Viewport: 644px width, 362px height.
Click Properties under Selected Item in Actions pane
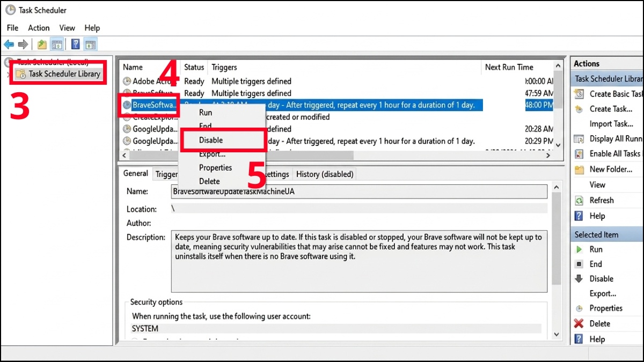click(x=598, y=308)
